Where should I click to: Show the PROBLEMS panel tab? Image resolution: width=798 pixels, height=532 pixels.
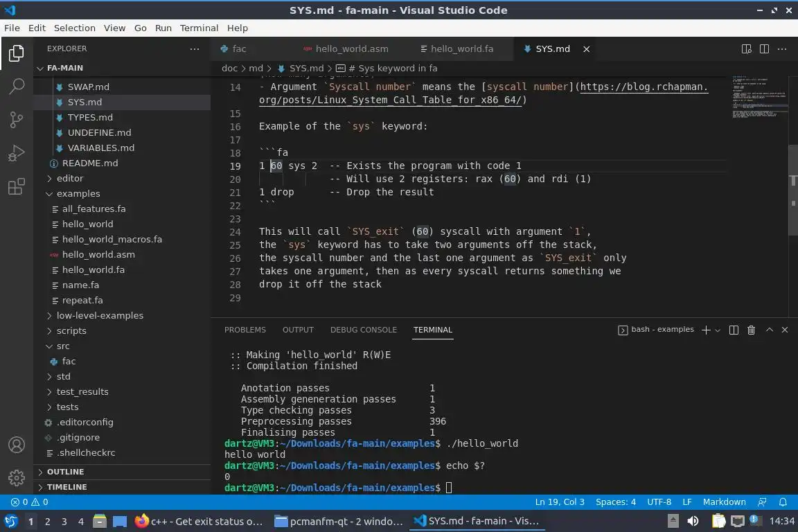(245, 330)
